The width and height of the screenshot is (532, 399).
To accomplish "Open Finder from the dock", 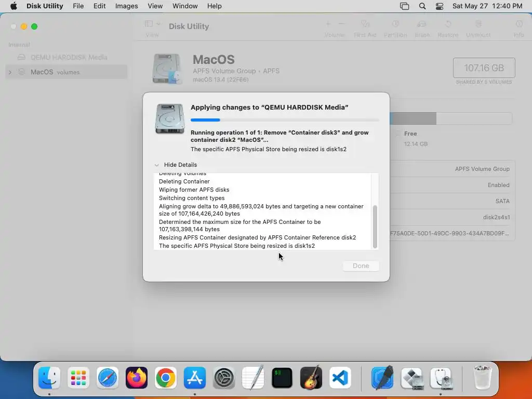I will coord(49,378).
